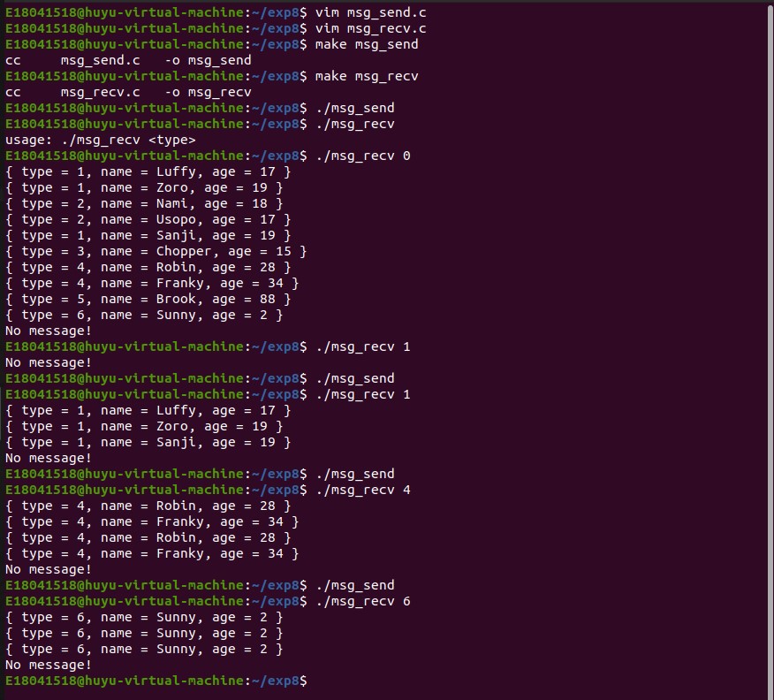Click the 'usage: ./msg_recv <type>' line
Screen dimensions: 774x700
100,140
